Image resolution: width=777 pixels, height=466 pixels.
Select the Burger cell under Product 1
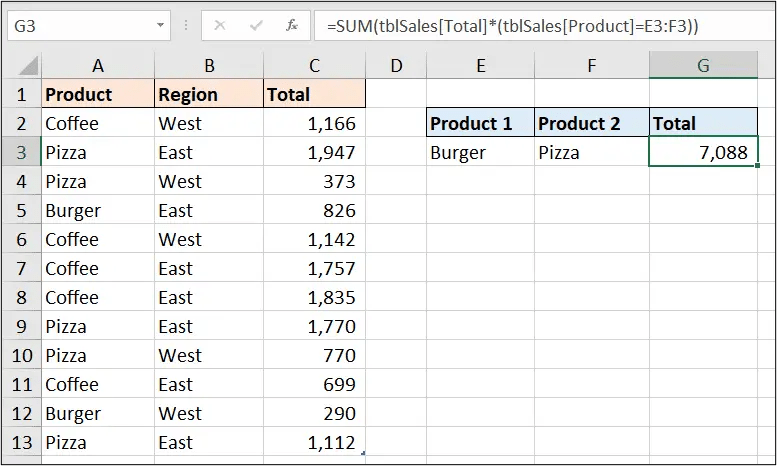tap(480, 153)
